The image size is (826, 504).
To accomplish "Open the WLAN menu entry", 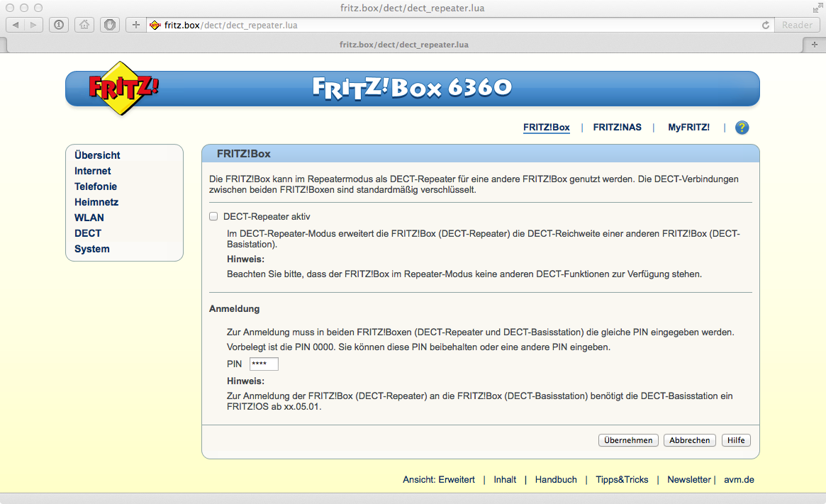I will [x=89, y=218].
